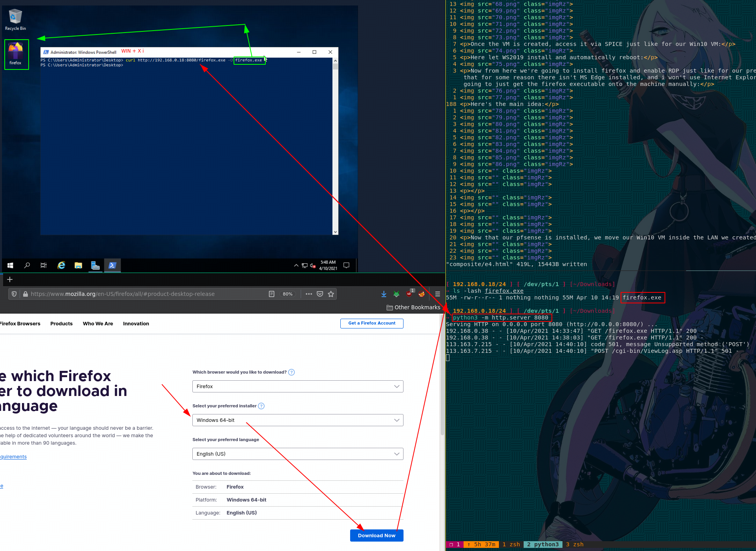Bookmark this page with the star
This screenshot has width=756, height=551.
331,294
